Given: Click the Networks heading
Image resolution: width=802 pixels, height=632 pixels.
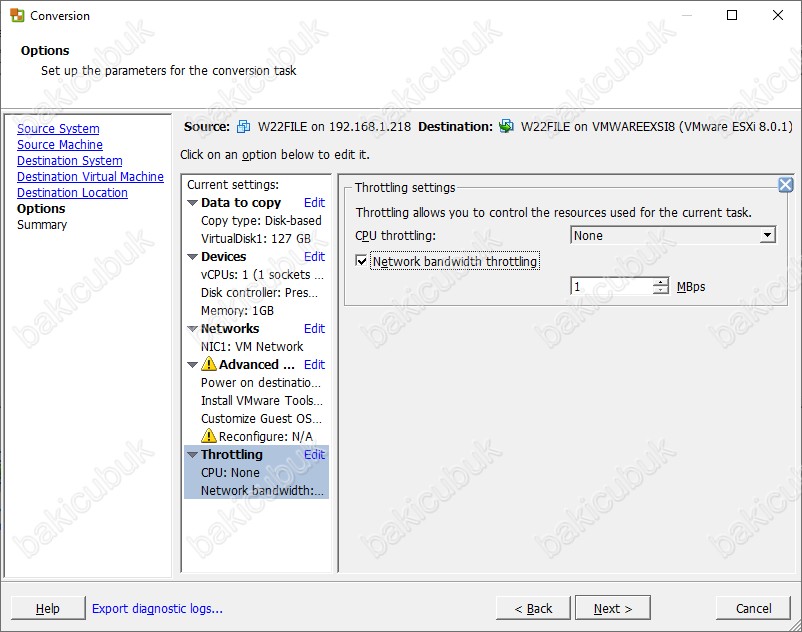Looking at the screenshot, I should coord(230,328).
